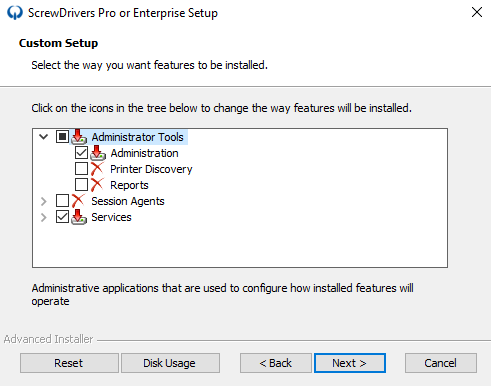The width and height of the screenshot is (491, 386).
Task: Collapse the Administrator Tools tree node
Action: click(43, 137)
